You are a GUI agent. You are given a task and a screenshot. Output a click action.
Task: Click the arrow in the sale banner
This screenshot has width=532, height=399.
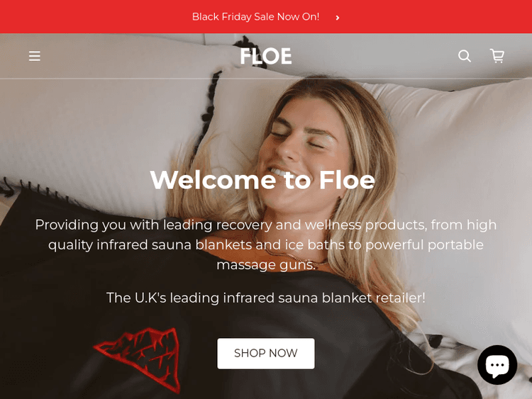click(337, 18)
